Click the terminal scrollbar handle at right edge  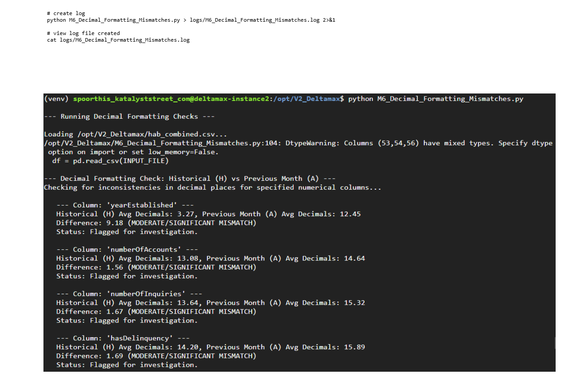554,343
